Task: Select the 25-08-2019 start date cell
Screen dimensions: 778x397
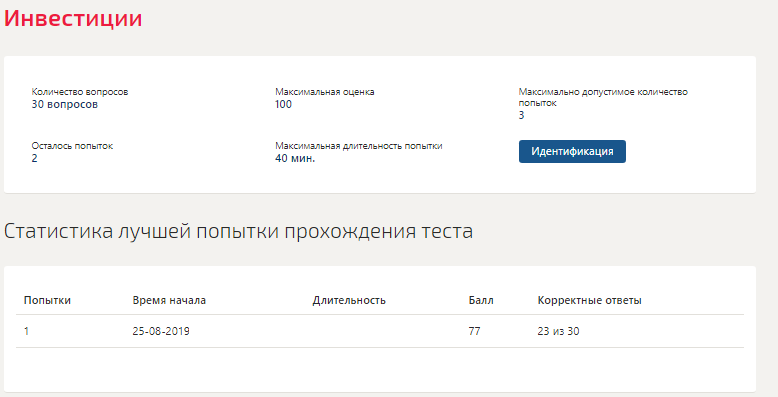Action: [161, 331]
